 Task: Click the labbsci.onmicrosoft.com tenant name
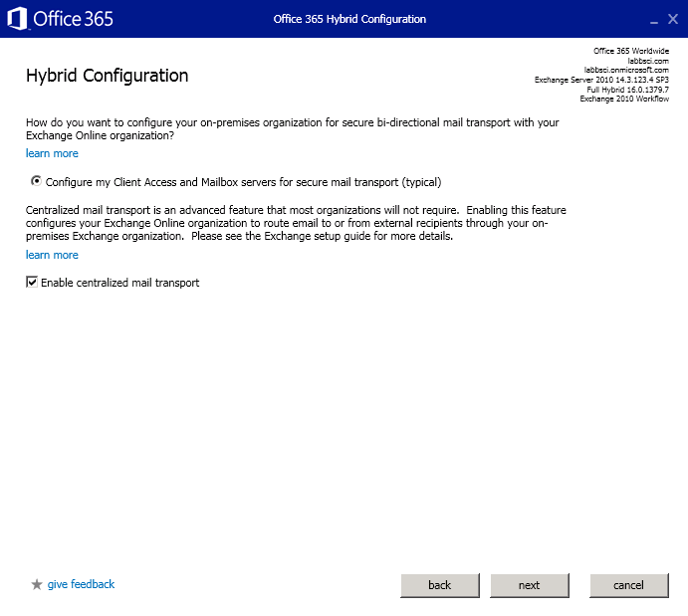(625, 70)
